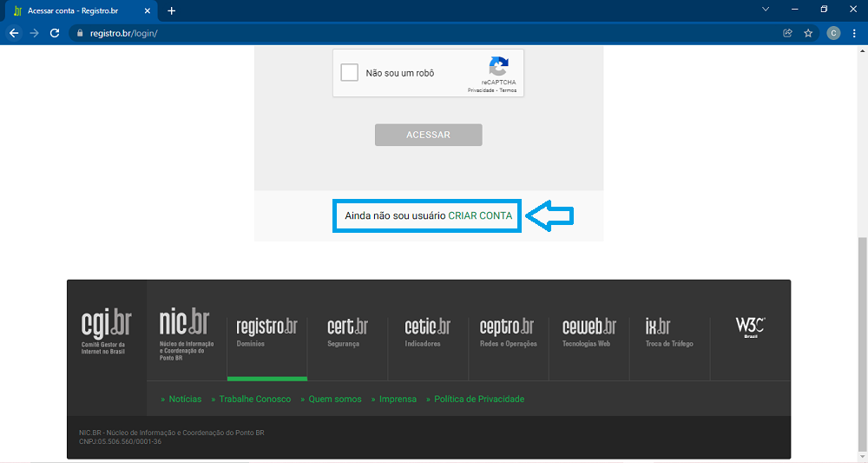Image resolution: width=868 pixels, height=463 pixels.
Task: Open the ceptro.br Redes e Operações logo
Action: click(x=507, y=330)
